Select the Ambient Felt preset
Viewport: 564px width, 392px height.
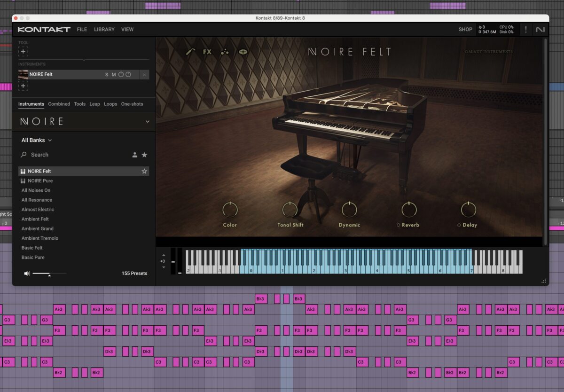click(x=84, y=219)
